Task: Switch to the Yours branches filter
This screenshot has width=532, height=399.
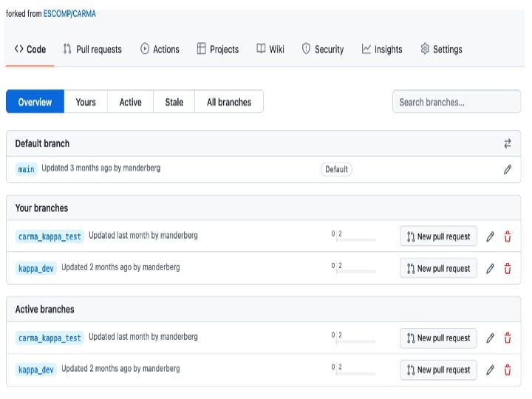Action: coord(86,102)
